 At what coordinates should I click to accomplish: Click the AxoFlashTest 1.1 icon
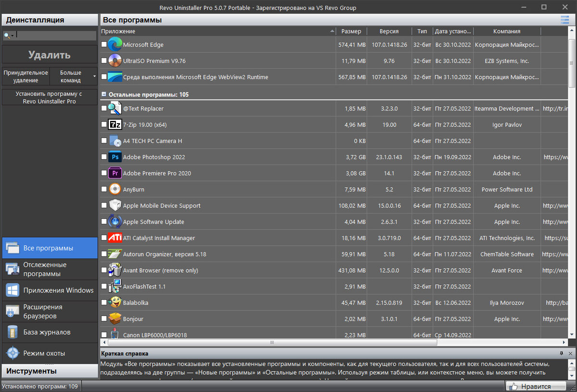tap(115, 287)
